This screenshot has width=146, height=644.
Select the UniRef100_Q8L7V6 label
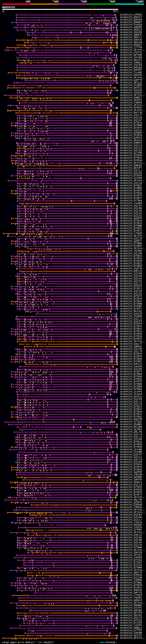pos(131,500)
